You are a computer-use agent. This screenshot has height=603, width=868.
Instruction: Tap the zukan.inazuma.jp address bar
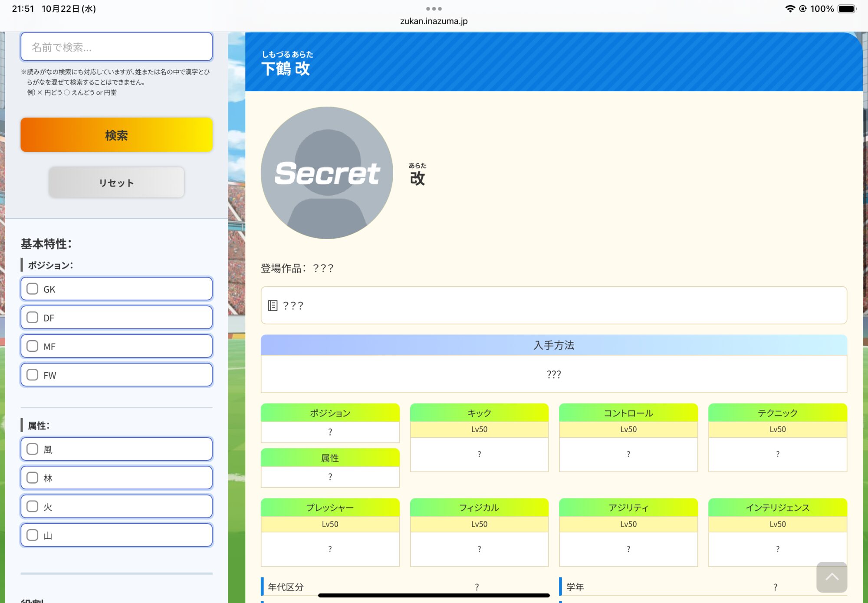point(434,21)
